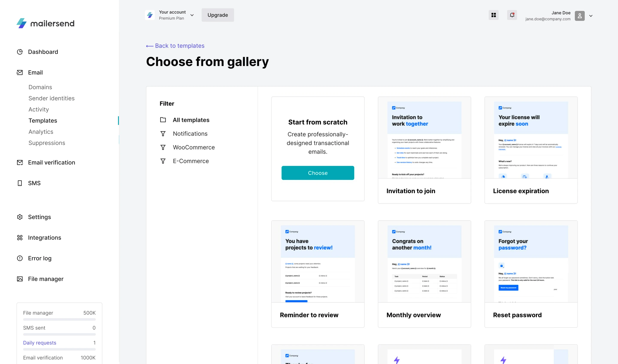Open the SMS section label
Screen dimensions: 618x364
tap(34, 183)
